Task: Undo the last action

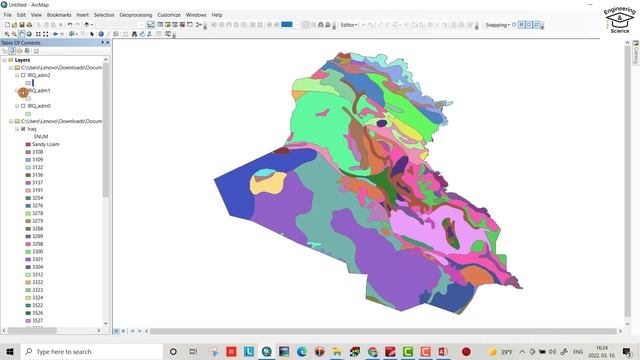Action: click(70, 25)
